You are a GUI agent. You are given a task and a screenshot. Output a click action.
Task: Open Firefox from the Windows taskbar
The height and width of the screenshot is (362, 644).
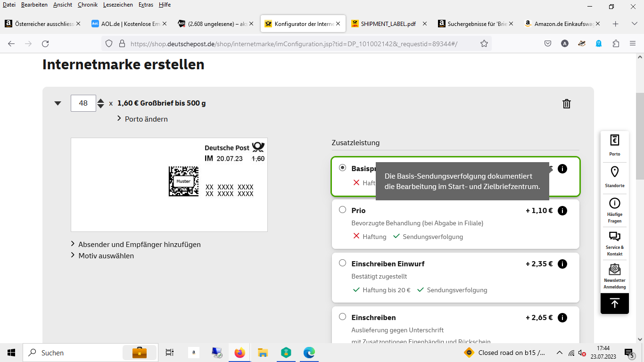[240, 353]
